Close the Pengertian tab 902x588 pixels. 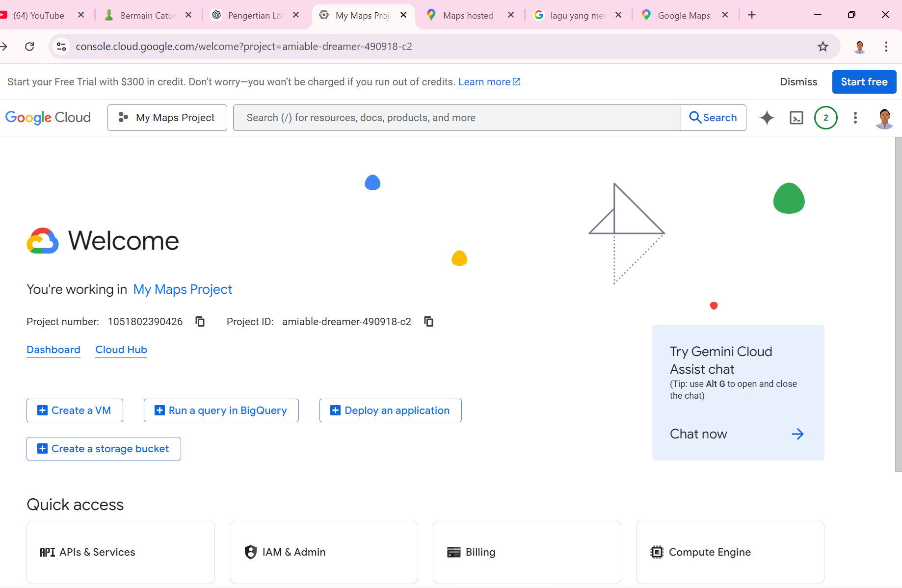(296, 15)
